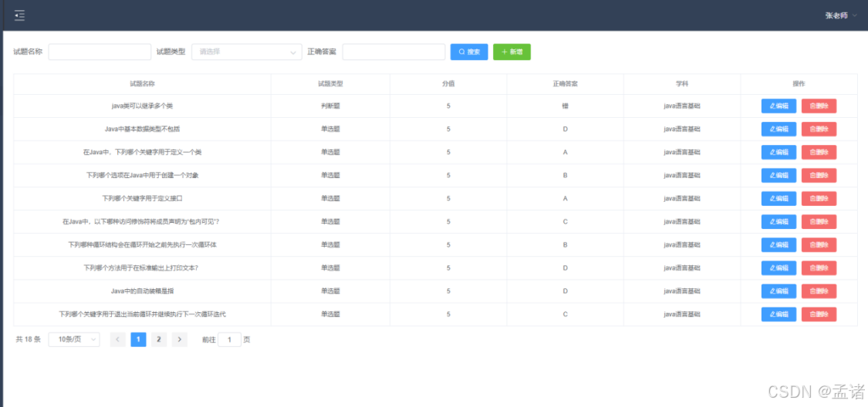The width and height of the screenshot is (868, 407).
Task: Go to previous page with left chevron
Action: tap(118, 339)
